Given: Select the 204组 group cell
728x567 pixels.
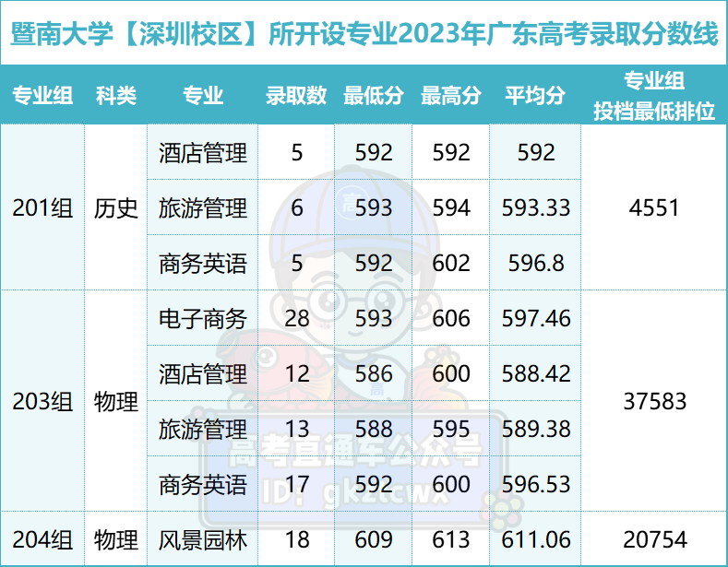Looking at the screenshot, I should 42,539.
